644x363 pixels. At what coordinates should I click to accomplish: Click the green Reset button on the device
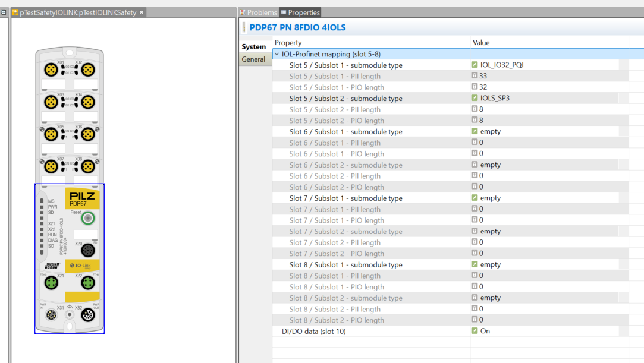point(87,218)
